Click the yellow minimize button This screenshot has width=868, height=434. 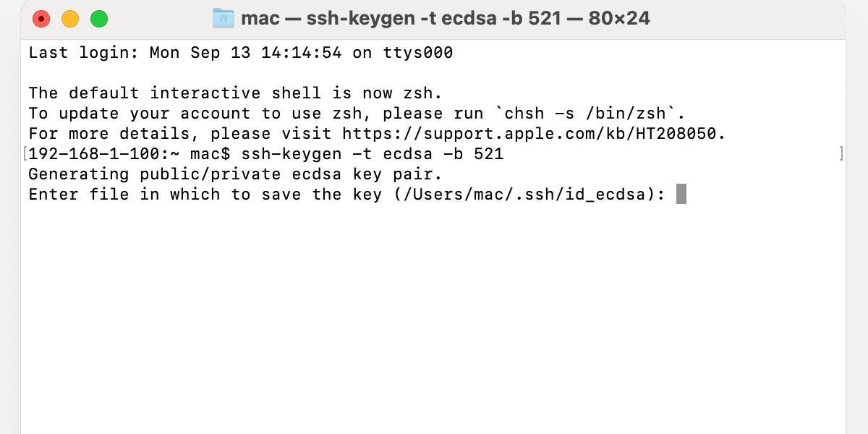pyautogui.click(x=70, y=18)
